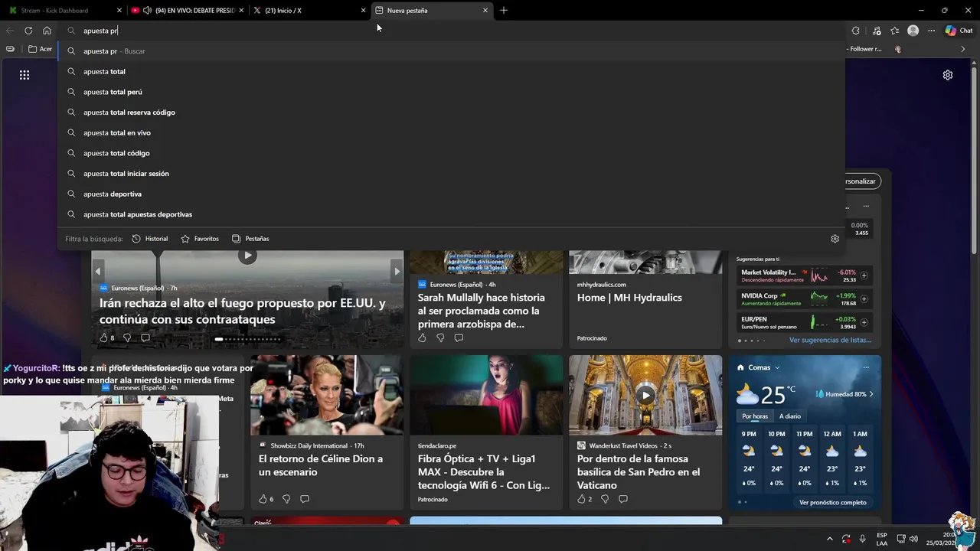Screen dimensions: 980x551
Task: Open the finance widget three-dot menu
Action: coord(866,206)
